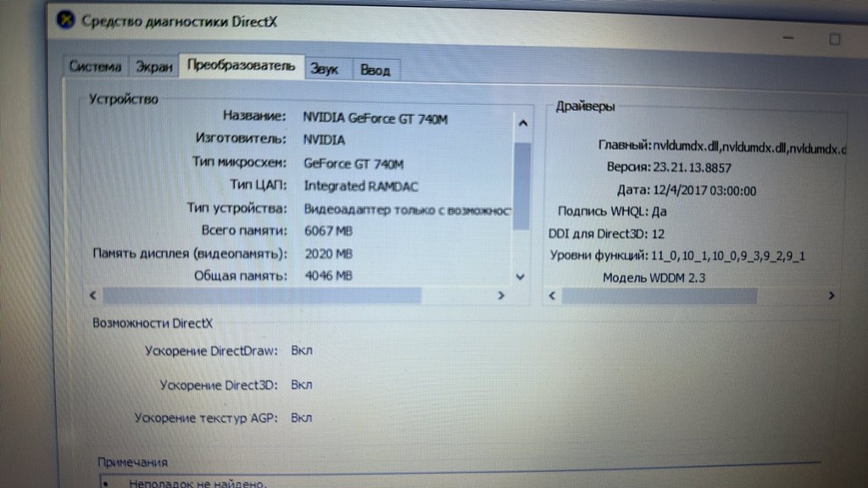Click left arrow of drivers horizontal scrollbar
The width and height of the screenshot is (868, 488).
[552, 296]
